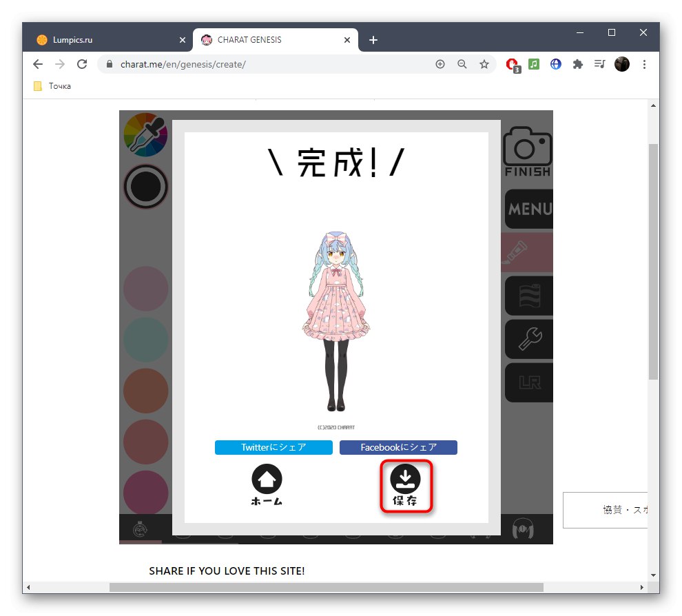Click the horizontal scrollbar thumb
The image size is (682, 616).
pyautogui.click(x=327, y=587)
